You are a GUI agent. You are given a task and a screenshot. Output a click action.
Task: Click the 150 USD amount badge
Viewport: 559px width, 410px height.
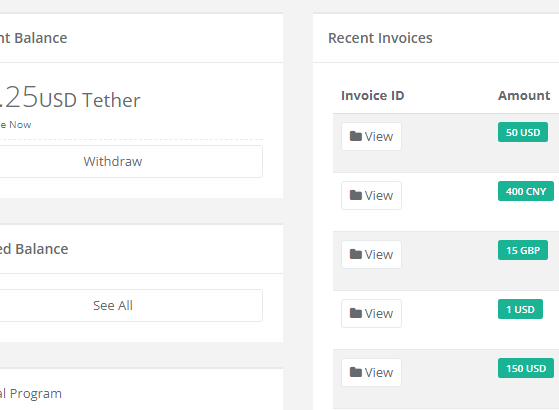click(526, 368)
